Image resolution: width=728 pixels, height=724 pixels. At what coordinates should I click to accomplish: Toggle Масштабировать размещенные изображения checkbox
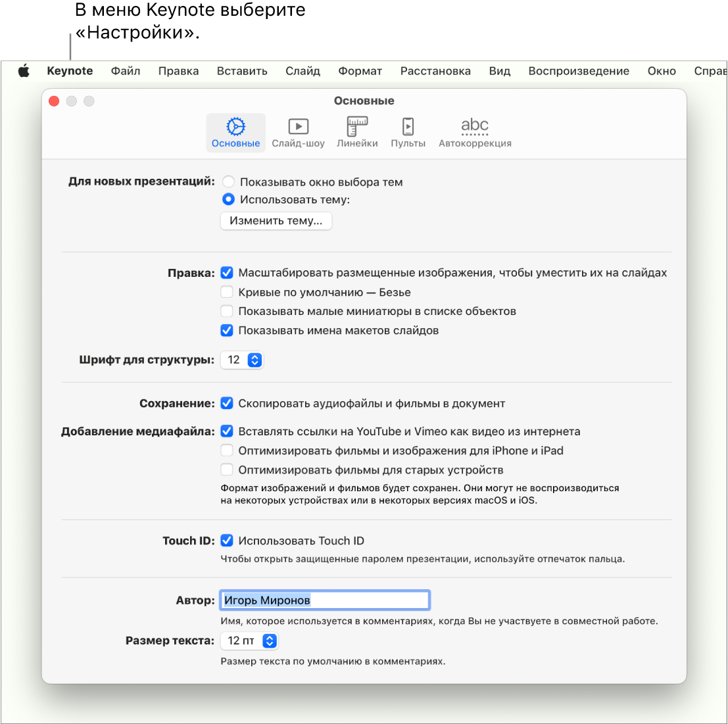227,272
